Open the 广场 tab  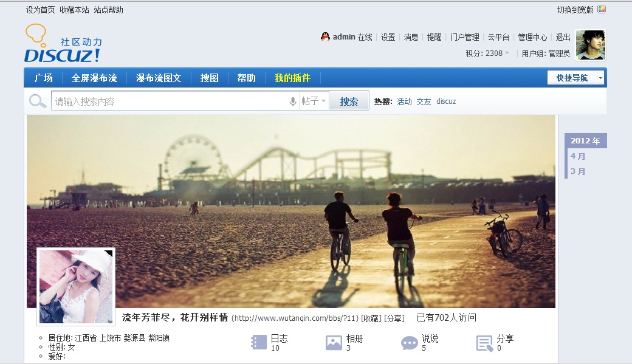coord(44,78)
